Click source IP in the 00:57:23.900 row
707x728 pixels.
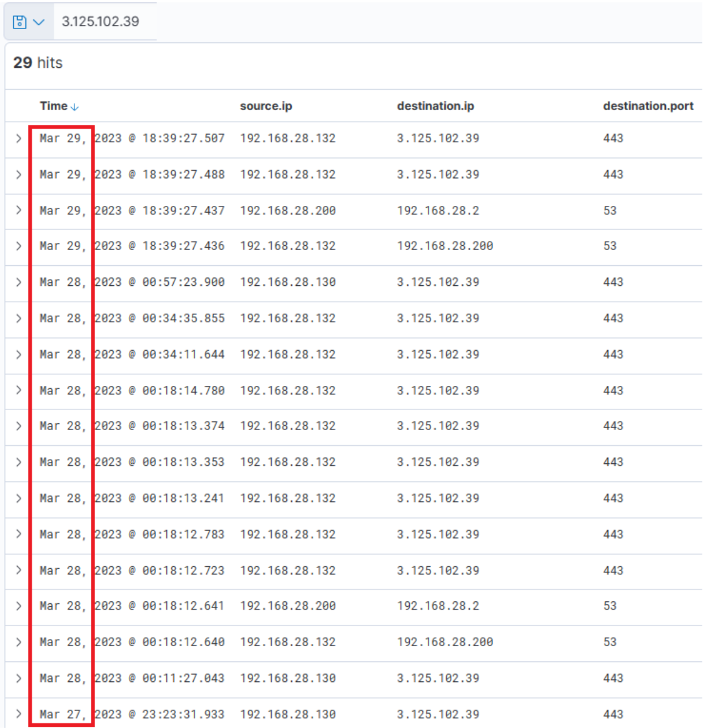point(288,282)
